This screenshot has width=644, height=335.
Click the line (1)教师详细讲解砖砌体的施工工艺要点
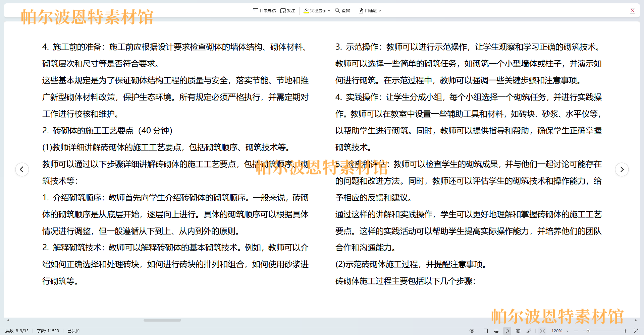click(x=167, y=147)
